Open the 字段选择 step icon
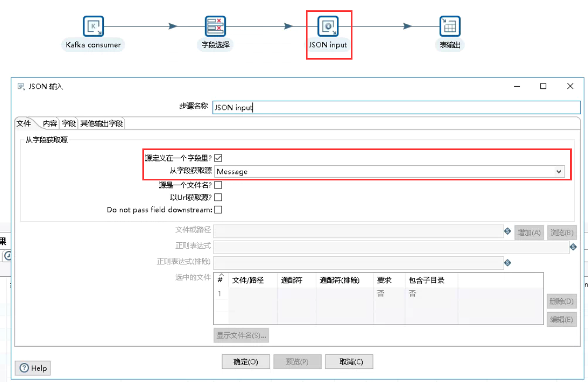Viewport: 588px width, 382px height. click(215, 25)
